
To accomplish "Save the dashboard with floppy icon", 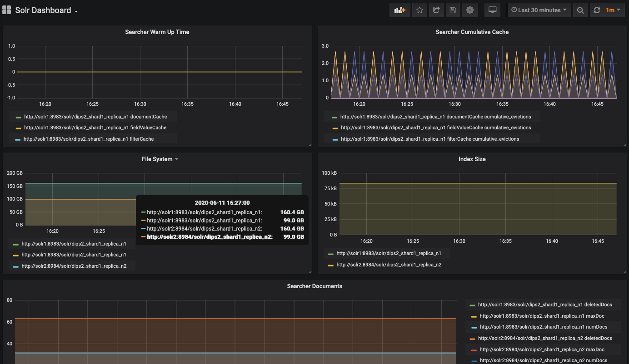I will (x=453, y=10).
